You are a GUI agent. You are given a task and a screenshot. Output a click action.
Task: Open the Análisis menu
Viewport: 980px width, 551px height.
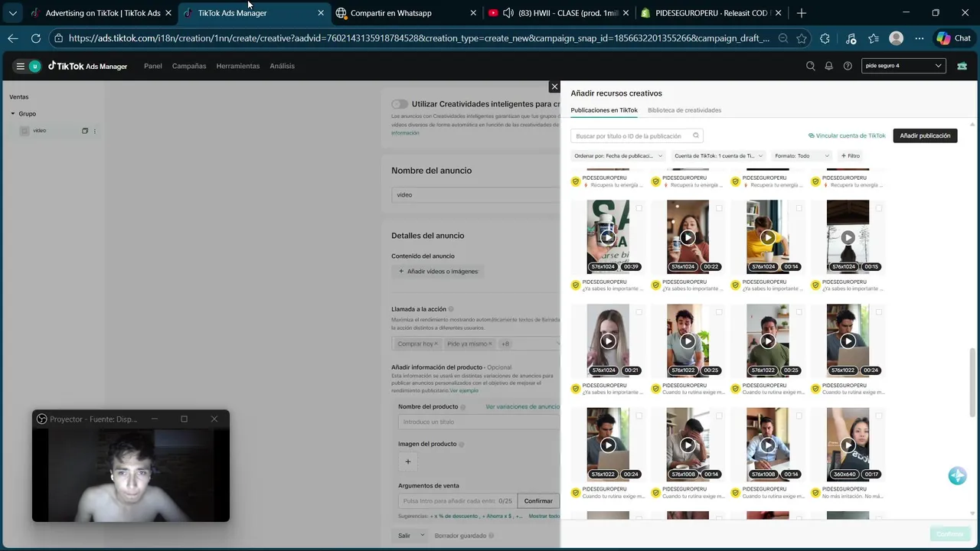pyautogui.click(x=282, y=66)
